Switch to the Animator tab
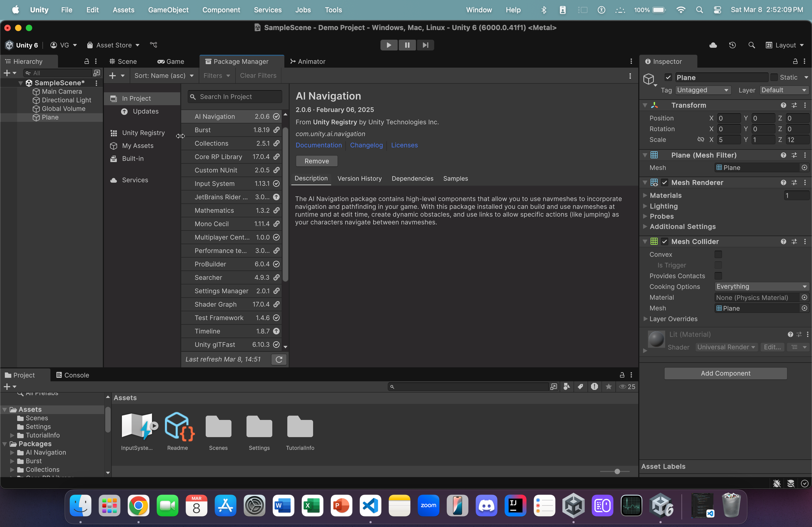Screen dimensions: 812x527 point(307,61)
